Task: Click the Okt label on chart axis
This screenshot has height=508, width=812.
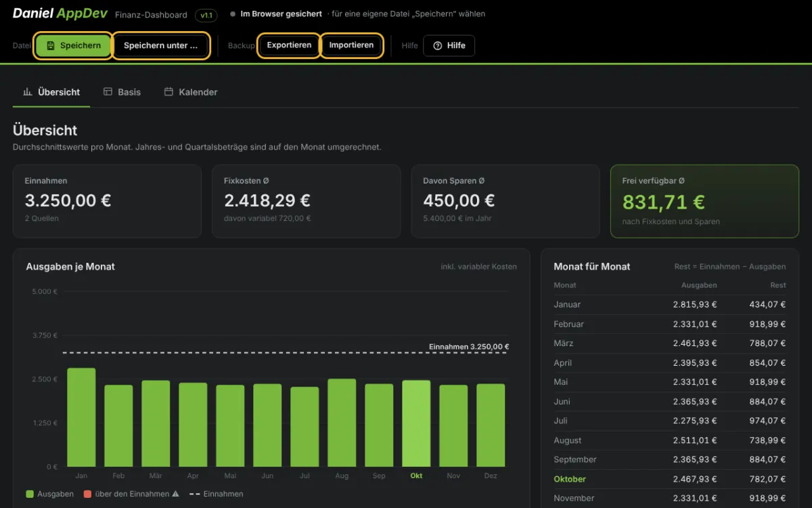Action: [416, 475]
